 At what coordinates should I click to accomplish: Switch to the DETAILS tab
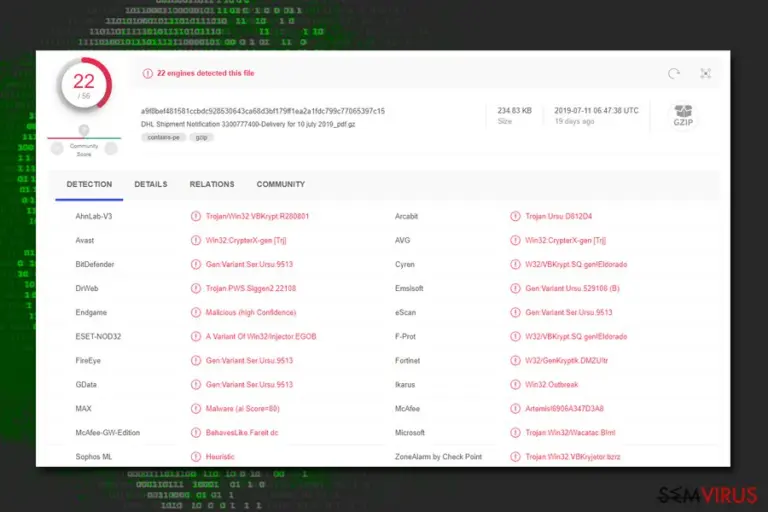tap(151, 184)
